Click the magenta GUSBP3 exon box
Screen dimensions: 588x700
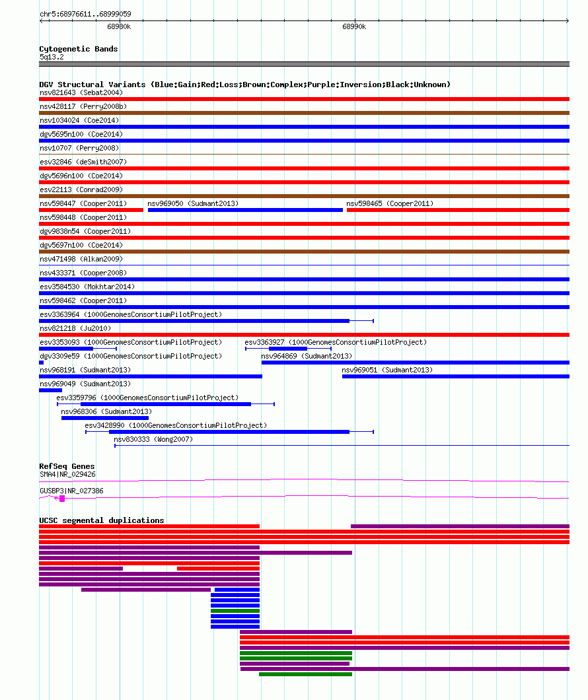tap(62, 499)
